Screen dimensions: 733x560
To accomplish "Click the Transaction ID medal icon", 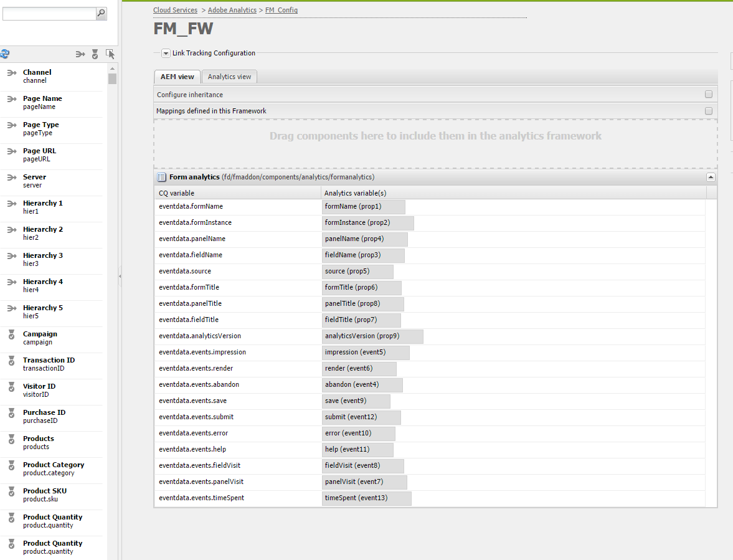I will (x=12, y=361).
